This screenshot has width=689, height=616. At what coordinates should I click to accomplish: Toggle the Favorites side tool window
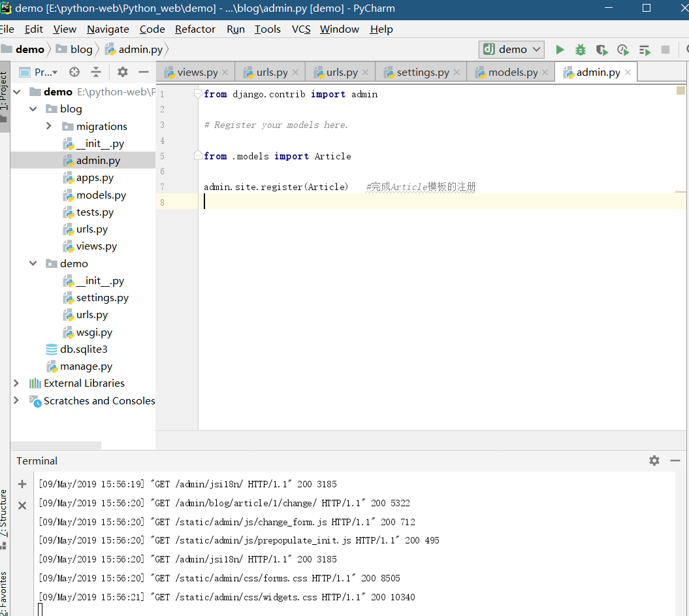[4, 592]
